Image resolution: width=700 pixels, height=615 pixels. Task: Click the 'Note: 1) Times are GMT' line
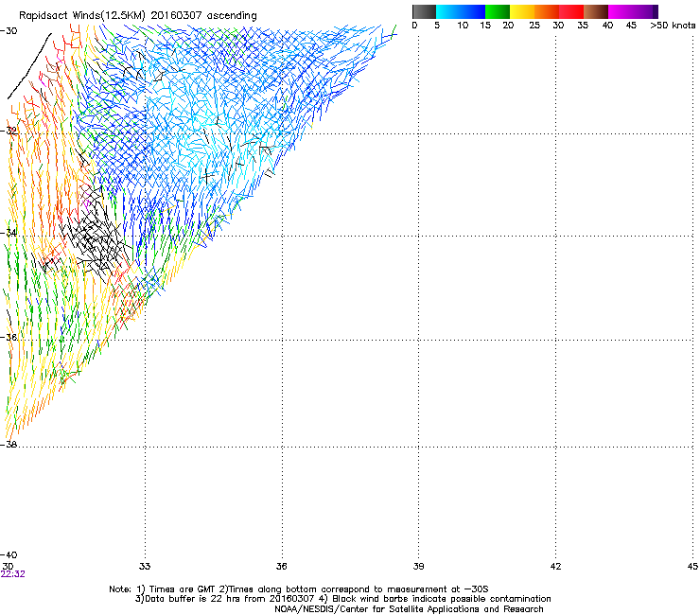click(299, 589)
